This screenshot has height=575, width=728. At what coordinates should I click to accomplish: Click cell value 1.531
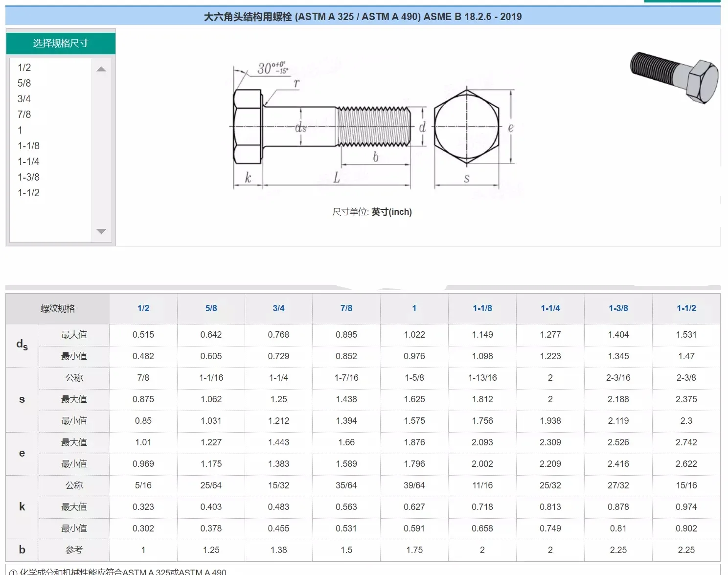click(x=686, y=335)
